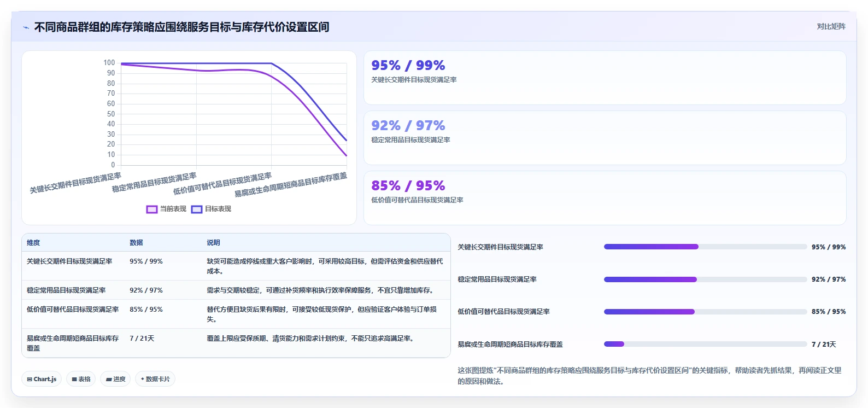868x408 pixels.
Task: Click the 易腐或生命周期短商品目标库存覆盖 progress bar
Action: (x=705, y=344)
